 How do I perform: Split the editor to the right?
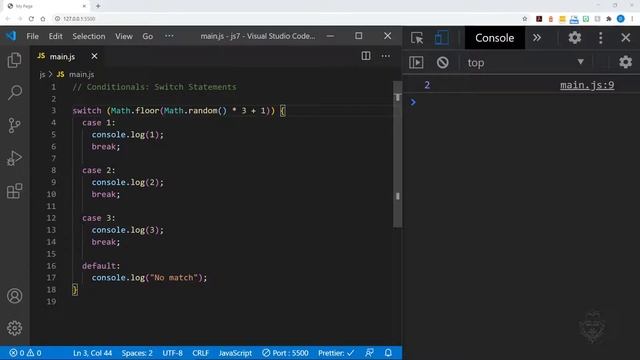(x=366, y=56)
